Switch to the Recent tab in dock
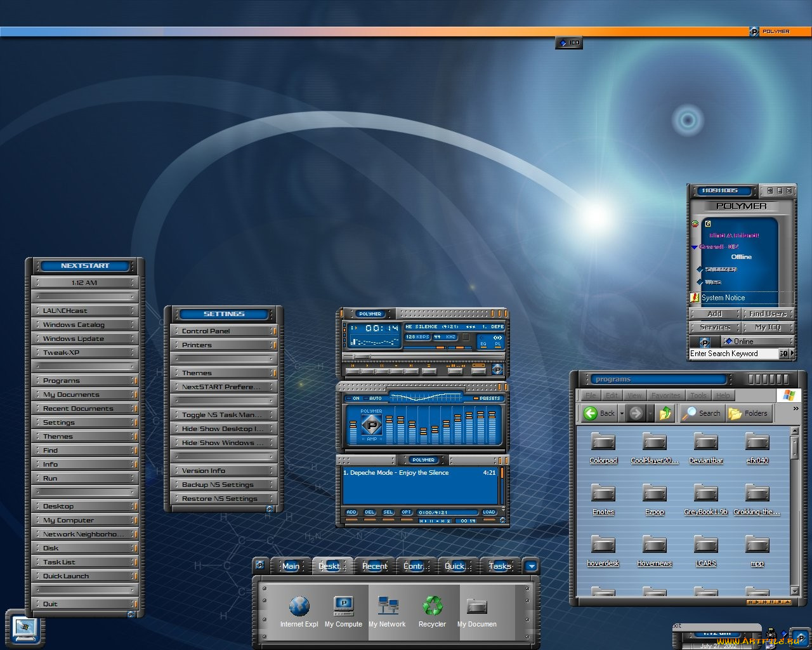The height and width of the screenshot is (650, 812). tap(374, 566)
